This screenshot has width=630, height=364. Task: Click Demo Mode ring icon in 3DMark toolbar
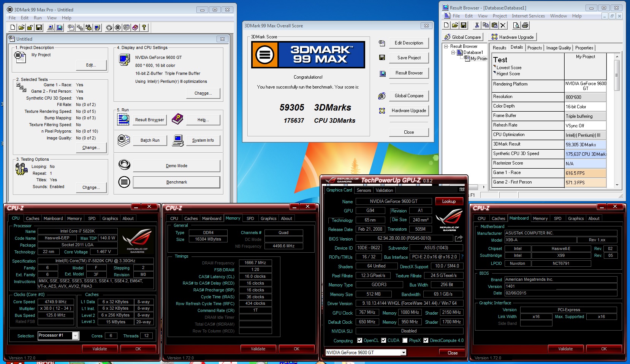tap(109, 27)
